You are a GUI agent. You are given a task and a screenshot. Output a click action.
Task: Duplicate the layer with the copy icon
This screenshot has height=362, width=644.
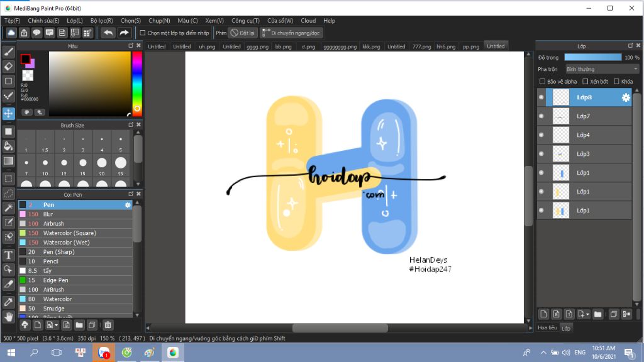click(x=614, y=314)
